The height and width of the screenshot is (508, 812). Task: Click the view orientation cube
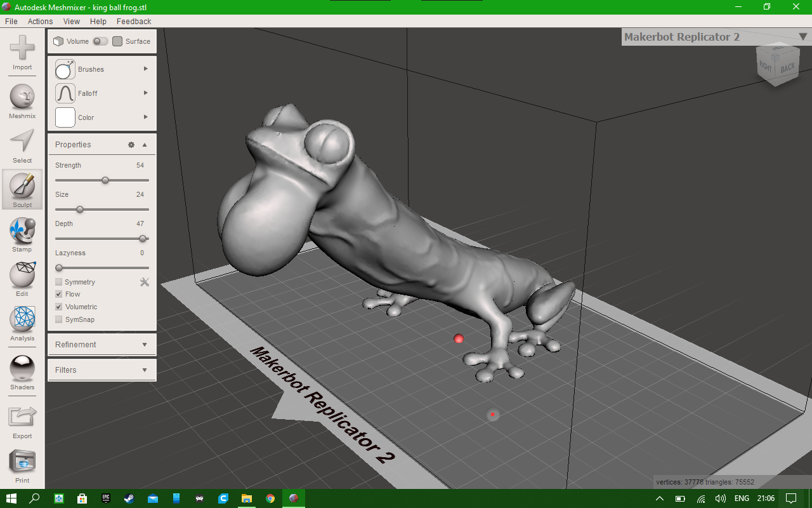[777, 65]
